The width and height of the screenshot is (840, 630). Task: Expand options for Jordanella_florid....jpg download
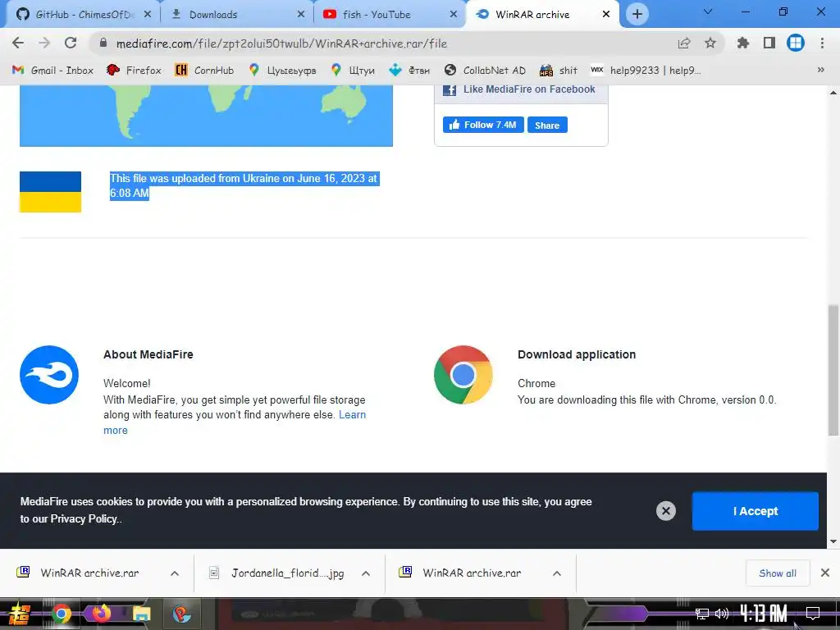point(366,573)
